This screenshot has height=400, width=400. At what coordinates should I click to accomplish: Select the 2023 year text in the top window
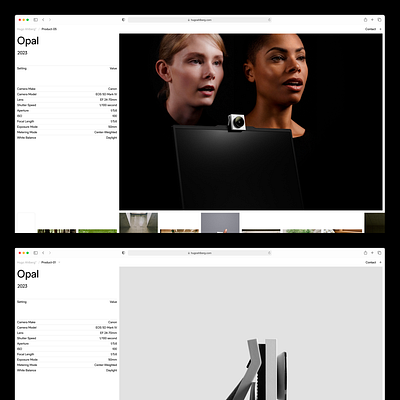click(22, 53)
